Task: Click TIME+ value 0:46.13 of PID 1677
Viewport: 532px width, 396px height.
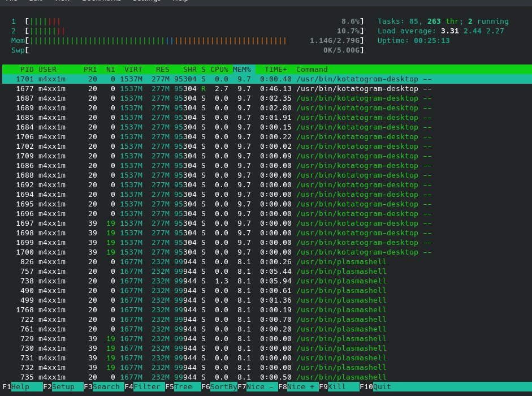Action: (275, 89)
